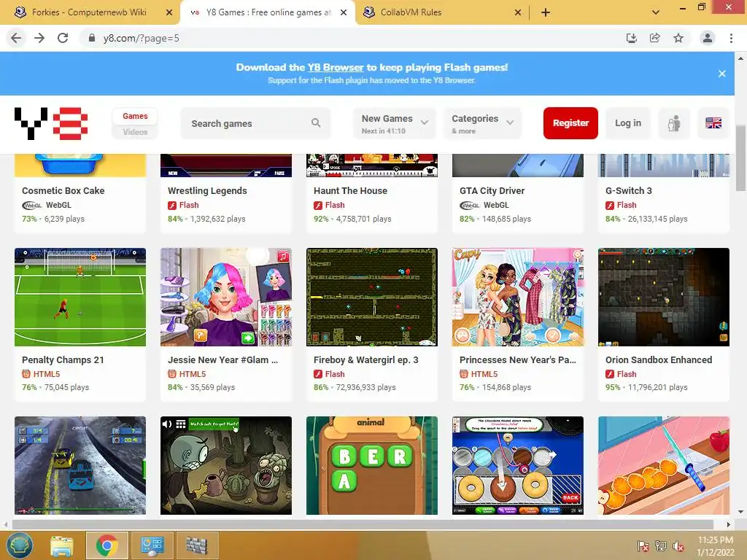
Task: Click the horizontal scrollbar at bottom
Action: 363,524
